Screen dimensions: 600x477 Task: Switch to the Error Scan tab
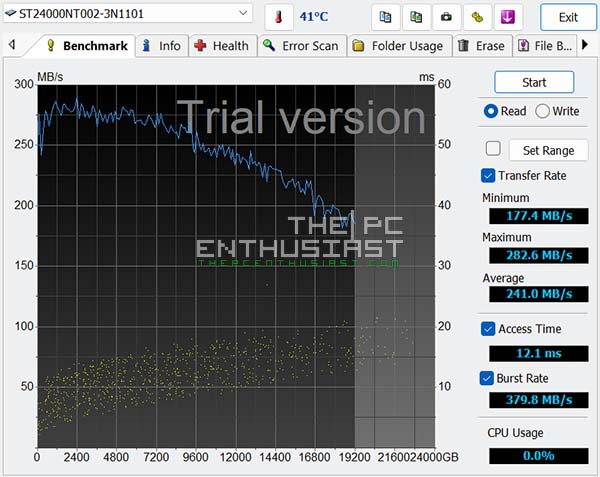[x=302, y=46]
